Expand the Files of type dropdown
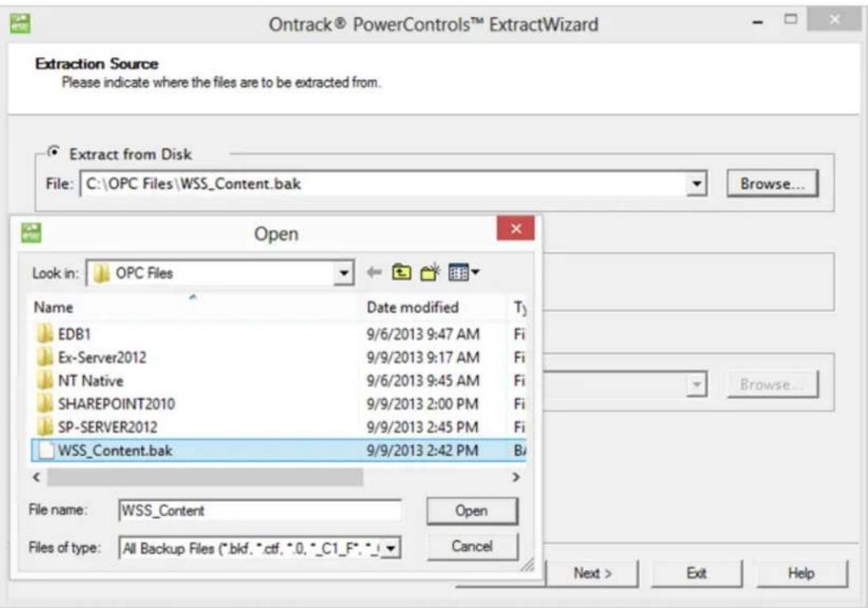This screenshot has height=608, width=868. (x=391, y=549)
